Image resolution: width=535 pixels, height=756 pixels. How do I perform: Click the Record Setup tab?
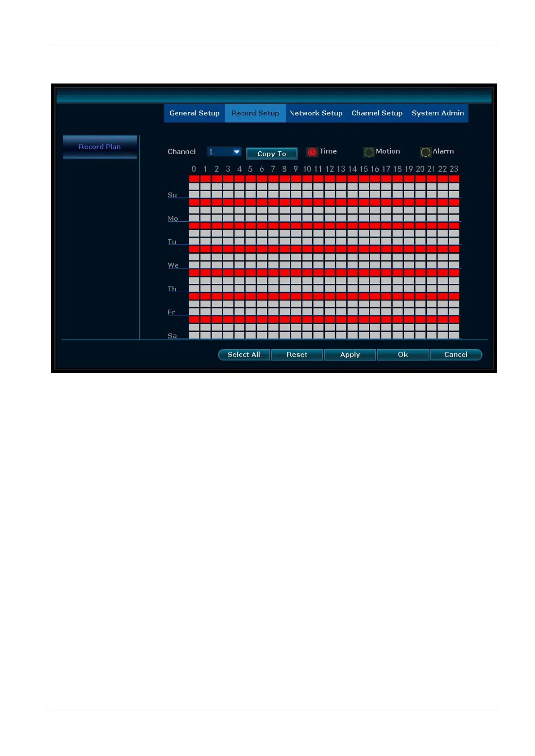255,113
